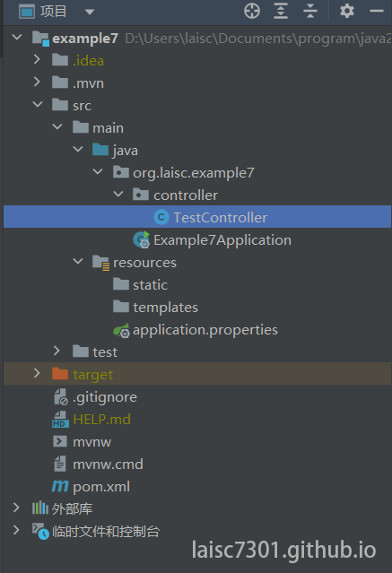Select the .gitignore file
392x573 pixels.
pyautogui.click(x=105, y=397)
